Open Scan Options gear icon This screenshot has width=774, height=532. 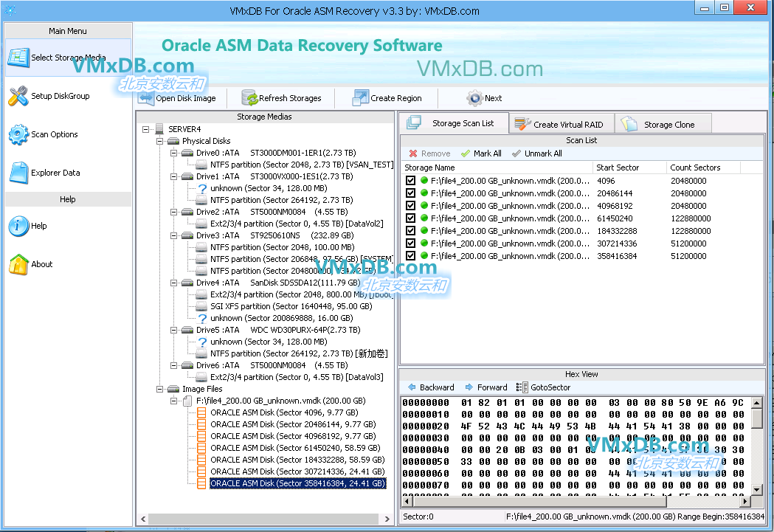[18, 135]
